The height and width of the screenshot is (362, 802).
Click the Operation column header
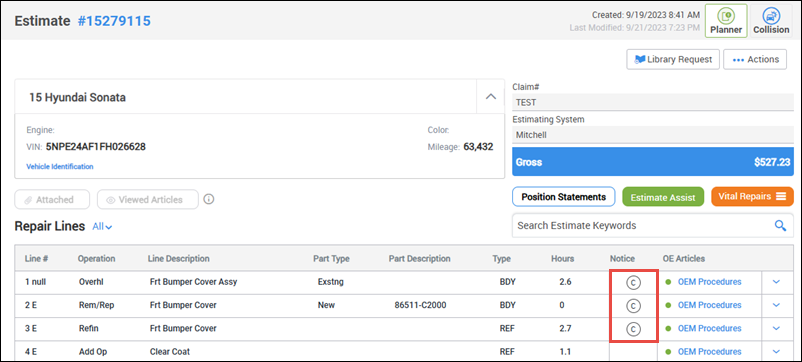(x=96, y=259)
